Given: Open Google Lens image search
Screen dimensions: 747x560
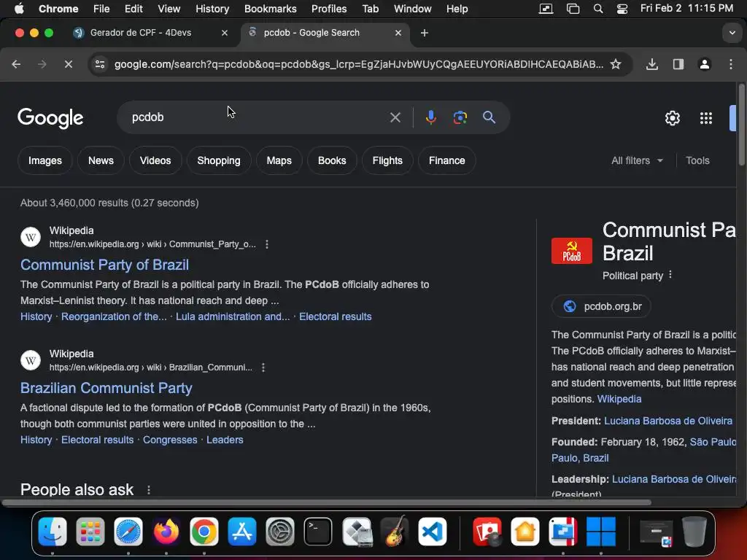Looking at the screenshot, I should pyautogui.click(x=460, y=117).
